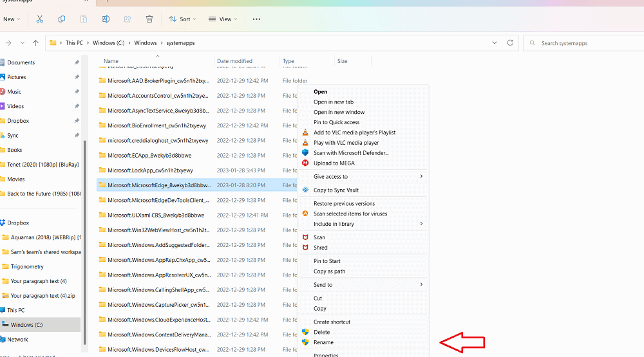This screenshot has height=357, width=644.
Task: Select Play with VLC media player
Action: [x=346, y=142]
